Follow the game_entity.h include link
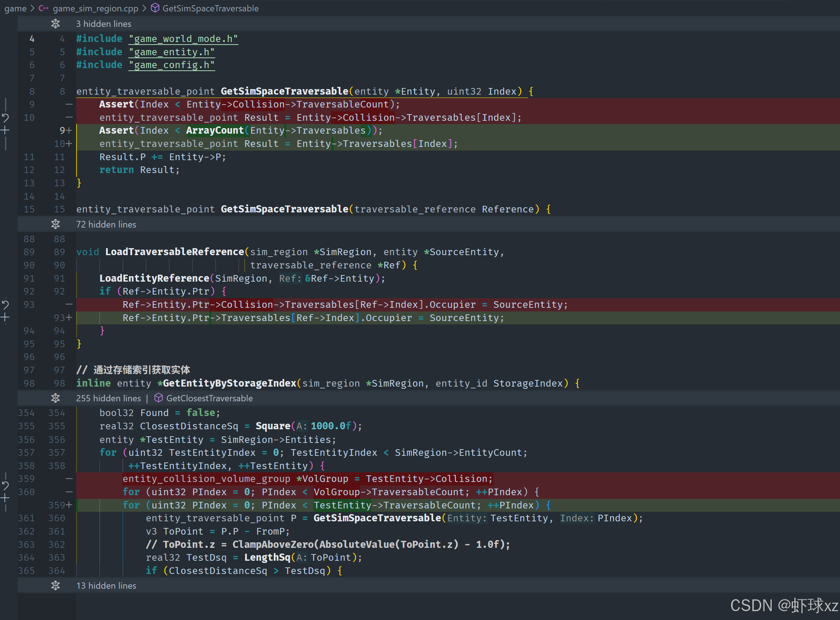 tap(172, 52)
